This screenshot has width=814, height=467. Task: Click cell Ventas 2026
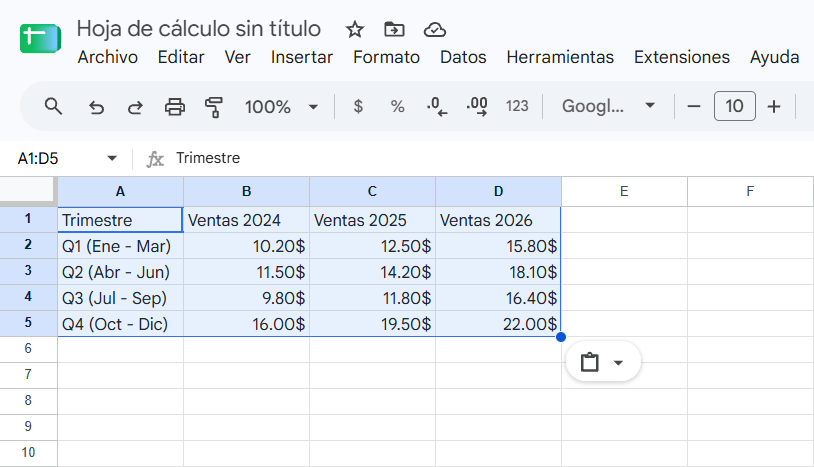coord(498,219)
